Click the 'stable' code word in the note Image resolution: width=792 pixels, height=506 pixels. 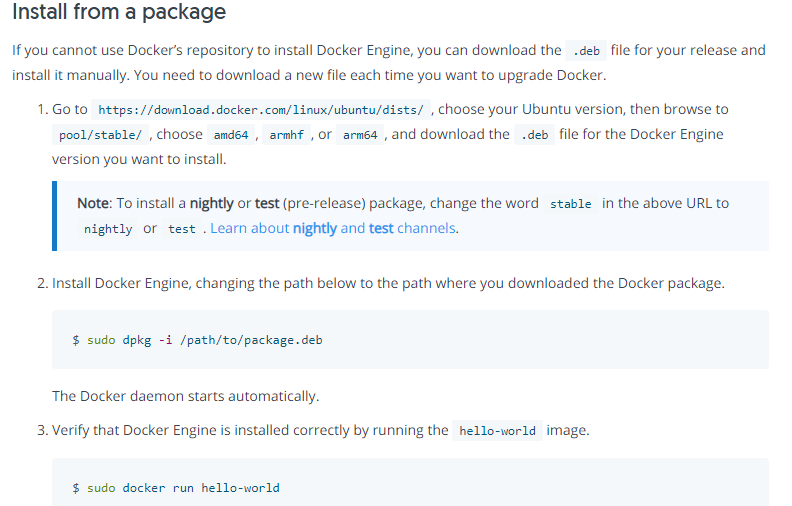570,204
